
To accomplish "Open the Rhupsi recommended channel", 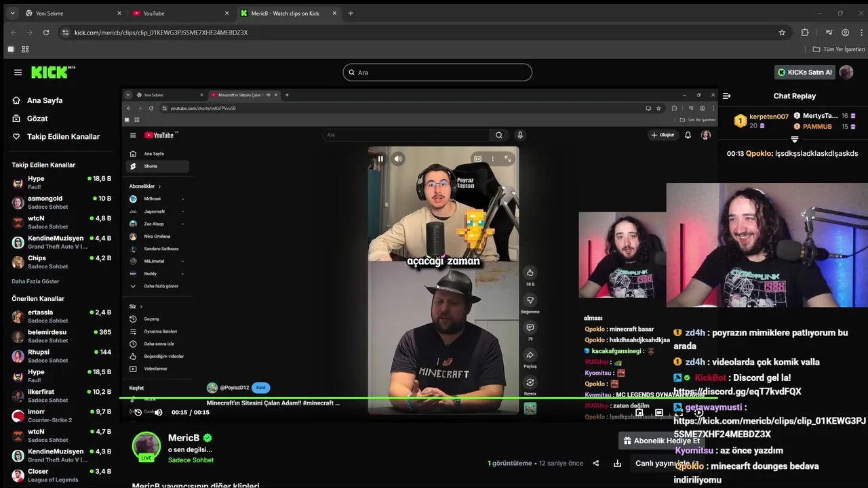I will point(61,356).
